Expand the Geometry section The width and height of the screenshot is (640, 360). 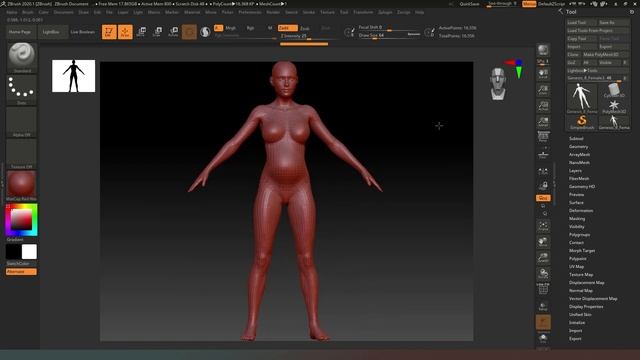(x=578, y=147)
